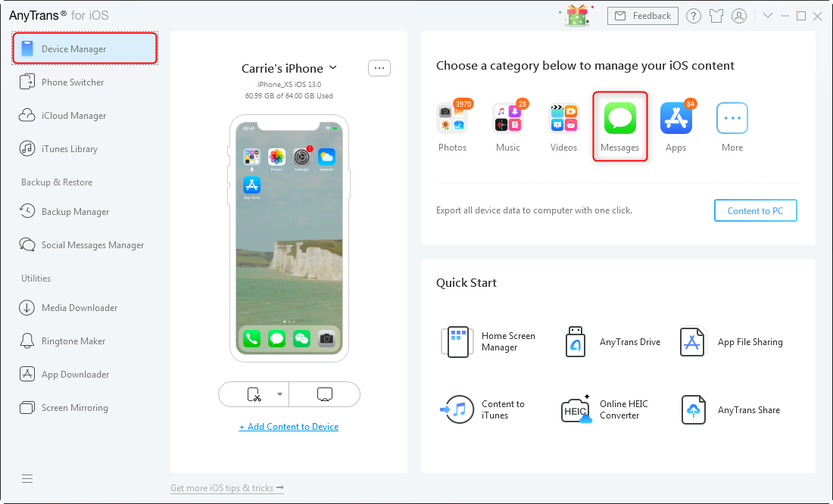The image size is (833, 504).
Task: Click the Apps badge showing 84
Action: point(690,104)
